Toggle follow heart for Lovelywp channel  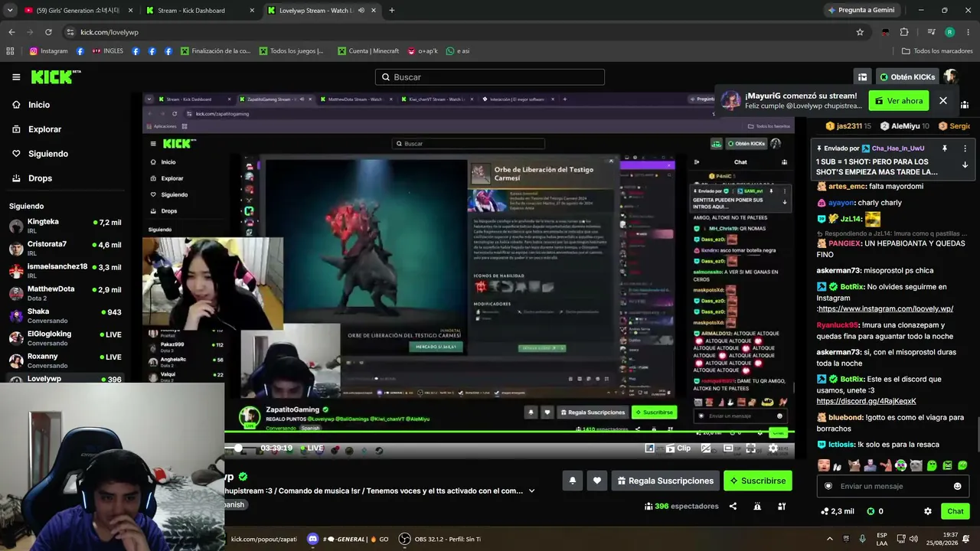coord(597,481)
